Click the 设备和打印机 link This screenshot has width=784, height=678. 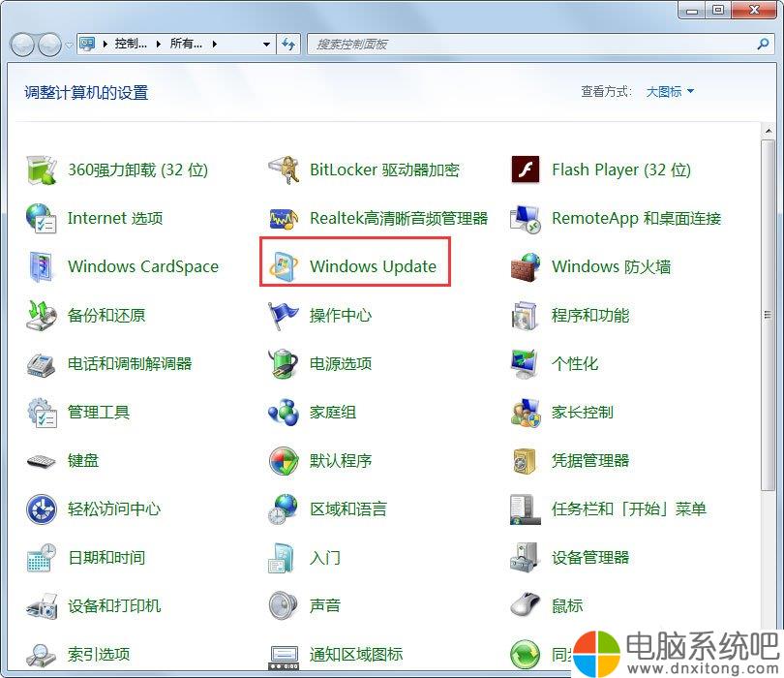coord(114,606)
